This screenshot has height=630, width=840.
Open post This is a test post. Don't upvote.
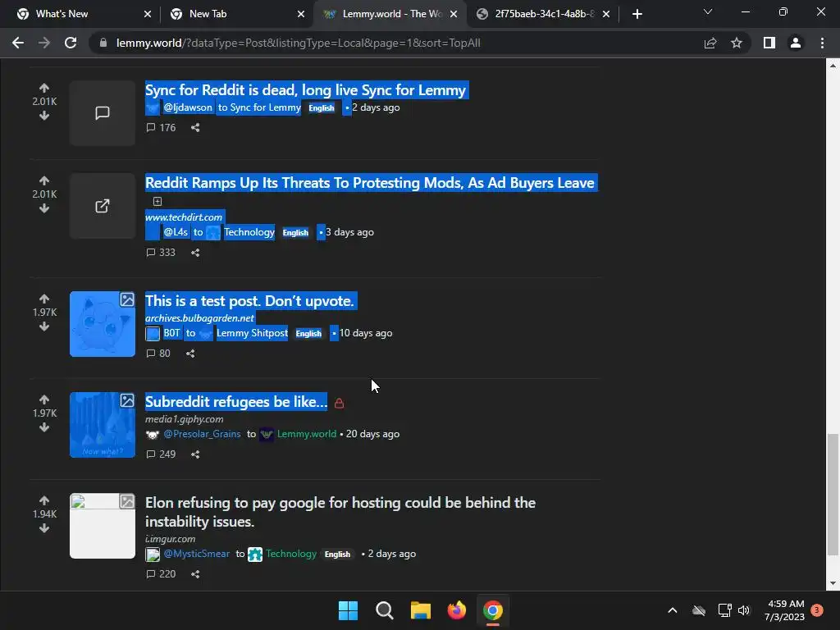[249, 301]
